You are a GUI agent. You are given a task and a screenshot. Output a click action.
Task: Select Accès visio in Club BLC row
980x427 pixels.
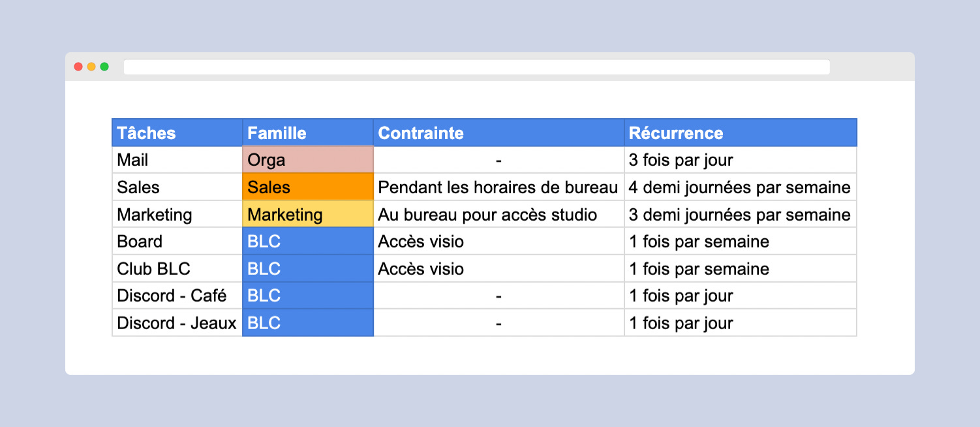(x=498, y=268)
